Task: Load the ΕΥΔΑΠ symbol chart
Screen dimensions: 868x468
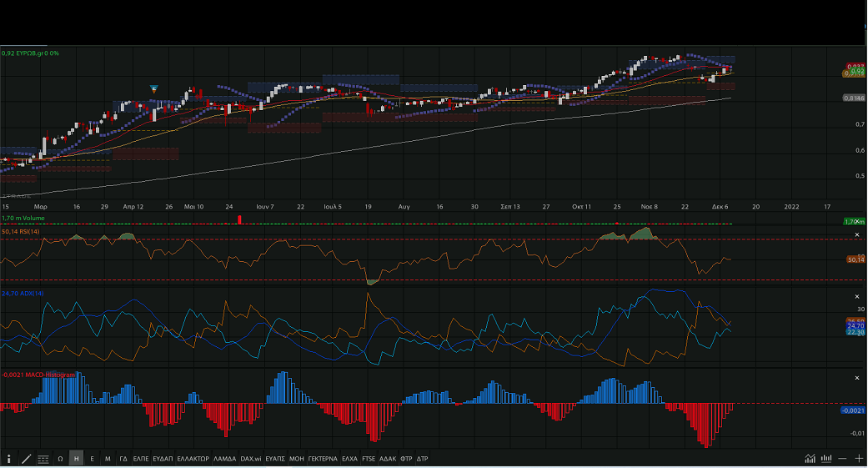Action: [163, 459]
